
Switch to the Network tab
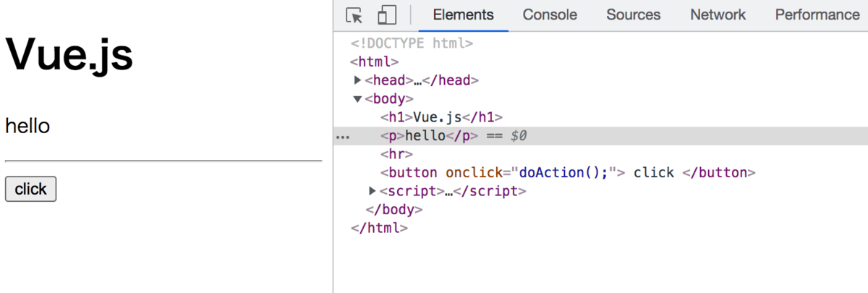tap(718, 14)
